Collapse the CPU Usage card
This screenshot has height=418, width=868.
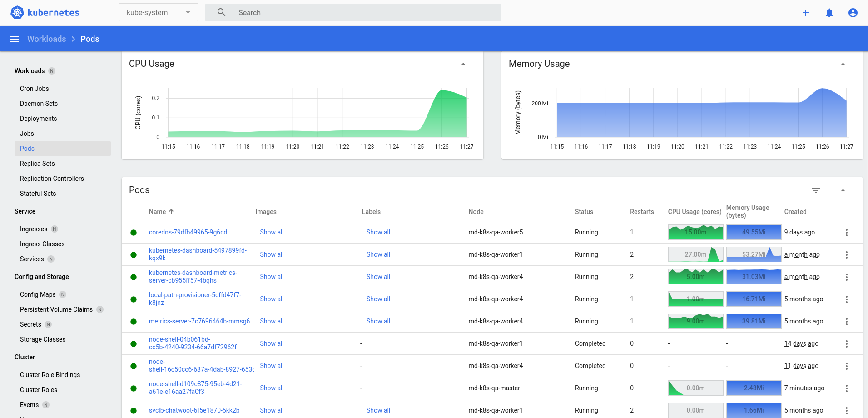click(x=463, y=64)
